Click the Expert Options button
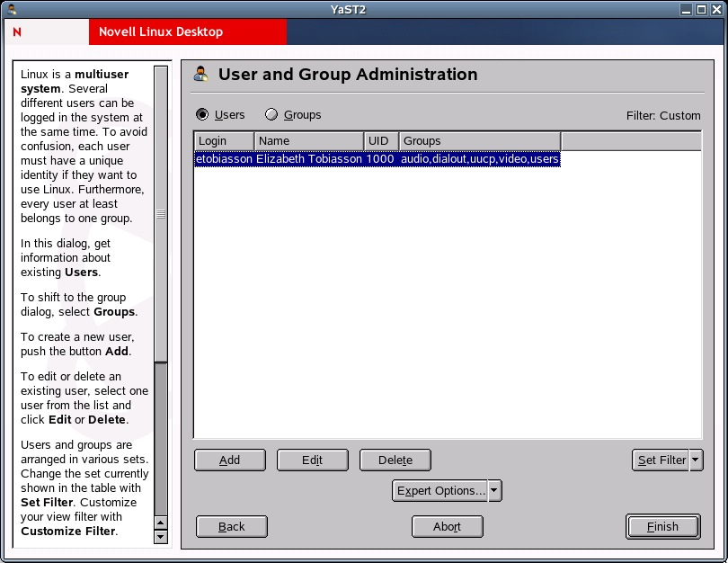Viewport: 728px width, 563px height. [440, 490]
